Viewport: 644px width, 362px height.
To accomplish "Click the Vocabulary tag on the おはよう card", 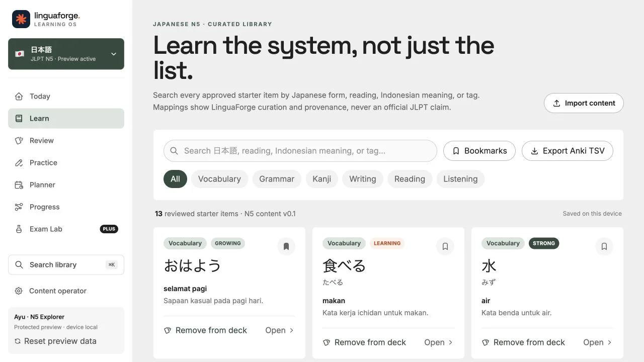I will pyautogui.click(x=185, y=243).
